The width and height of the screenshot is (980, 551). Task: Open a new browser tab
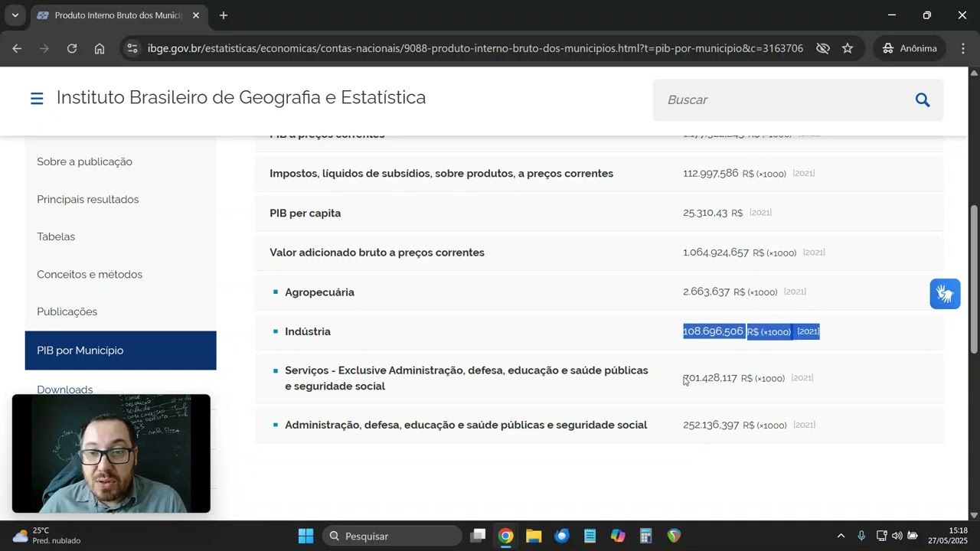pyautogui.click(x=224, y=15)
